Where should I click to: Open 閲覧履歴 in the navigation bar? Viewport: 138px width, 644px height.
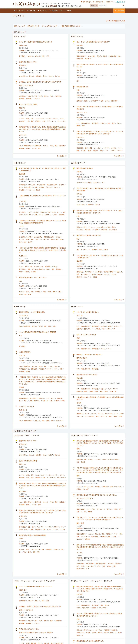pyautogui.click(x=31, y=11)
